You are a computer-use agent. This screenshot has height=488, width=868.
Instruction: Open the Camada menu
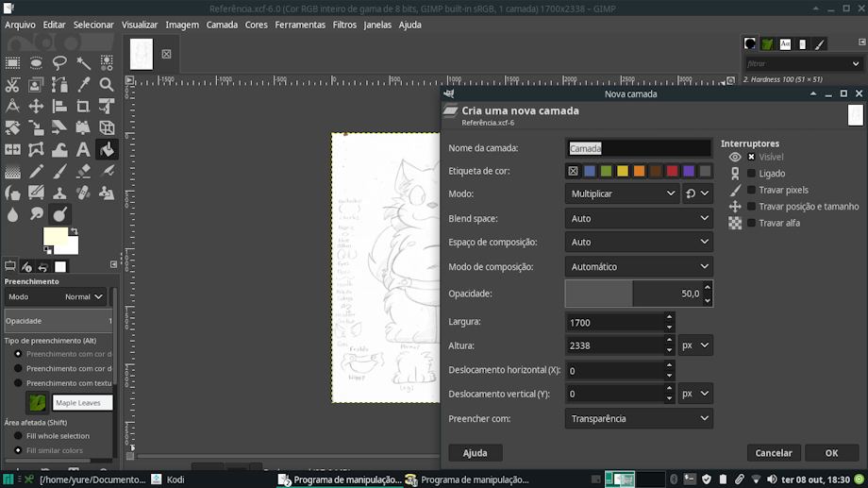222,25
